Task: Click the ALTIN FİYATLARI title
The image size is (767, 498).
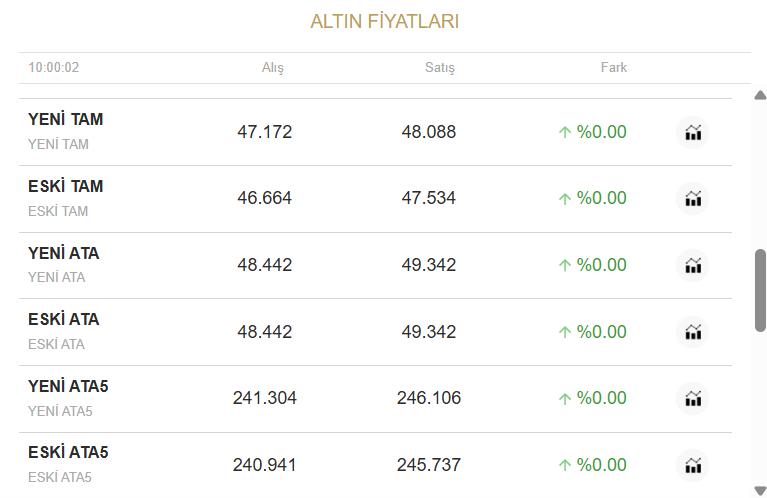Action: tap(384, 22)
